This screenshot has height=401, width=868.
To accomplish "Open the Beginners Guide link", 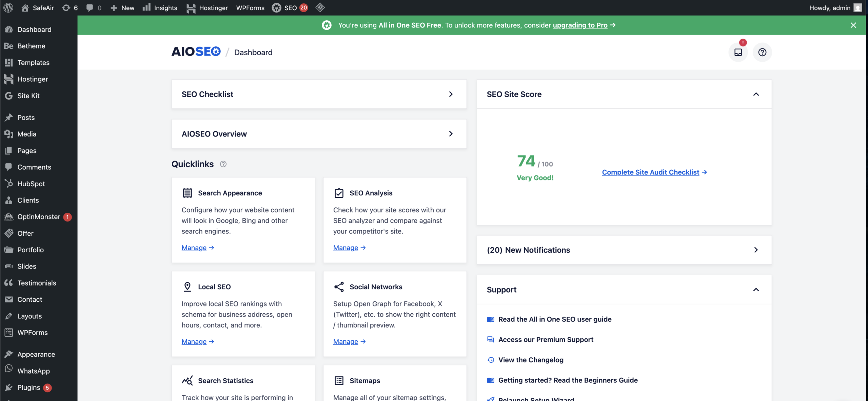I will click(568, 380).
